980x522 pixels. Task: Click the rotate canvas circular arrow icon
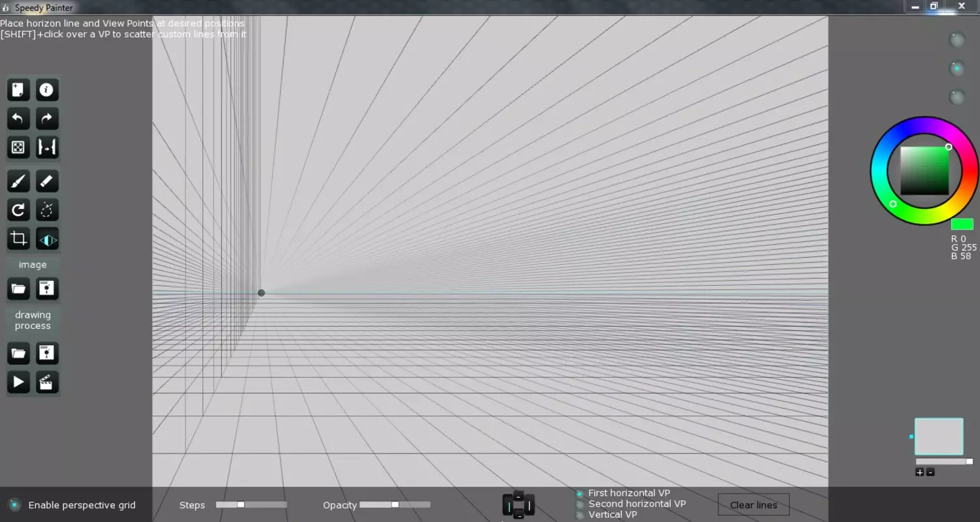(18, 210)
